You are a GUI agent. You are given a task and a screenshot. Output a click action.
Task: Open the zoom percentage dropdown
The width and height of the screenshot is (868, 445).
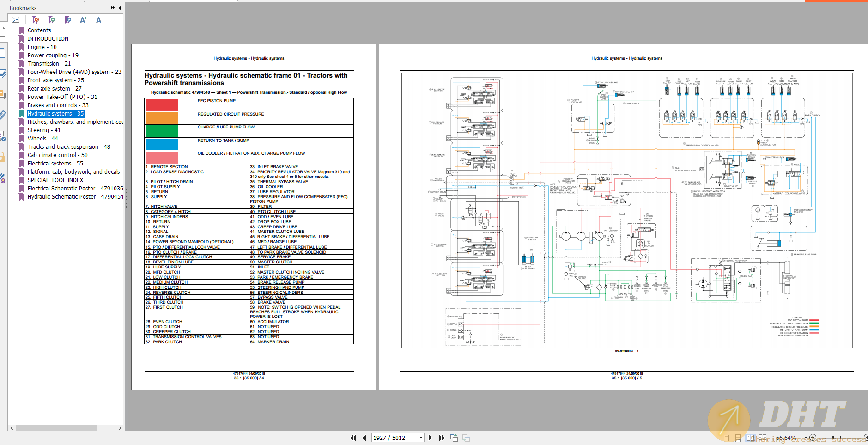pos(805,438)
